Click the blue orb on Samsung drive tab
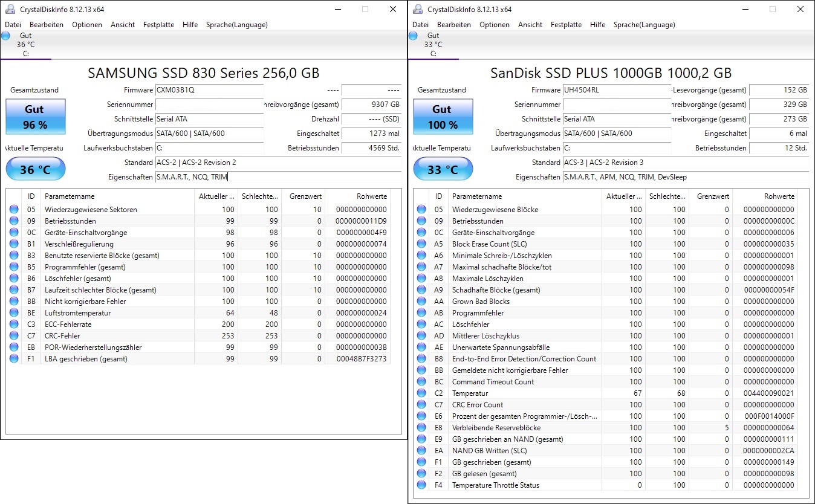 5,36
